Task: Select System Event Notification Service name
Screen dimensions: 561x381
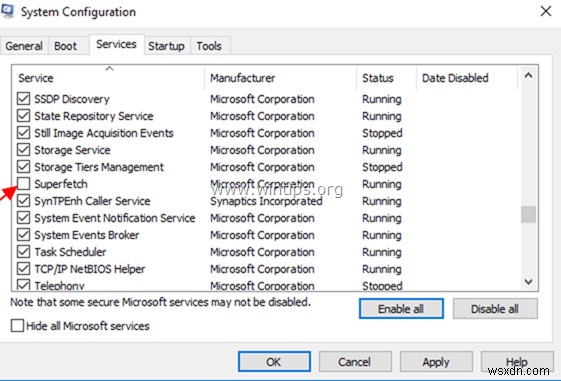Action: (115, 218)
